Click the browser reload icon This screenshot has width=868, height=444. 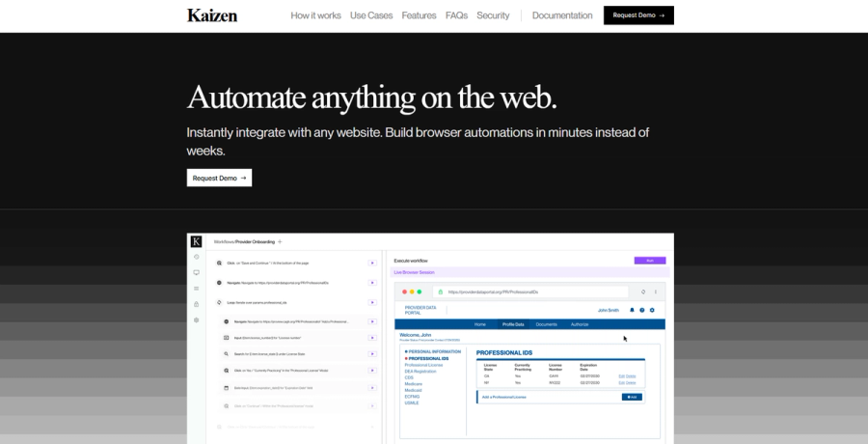pos(643,291)
